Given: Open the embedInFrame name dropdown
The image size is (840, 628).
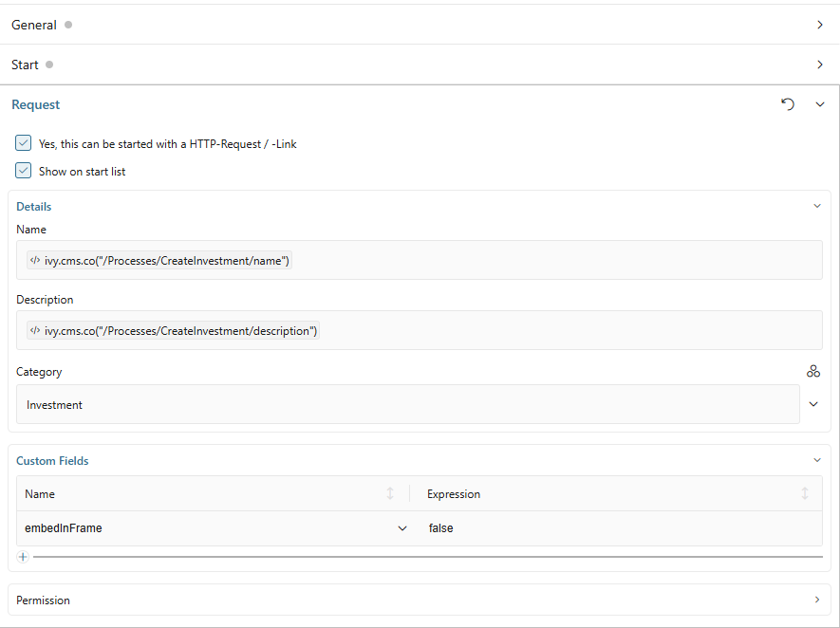Looking at the screenshot, I should (x=402, y=528).
